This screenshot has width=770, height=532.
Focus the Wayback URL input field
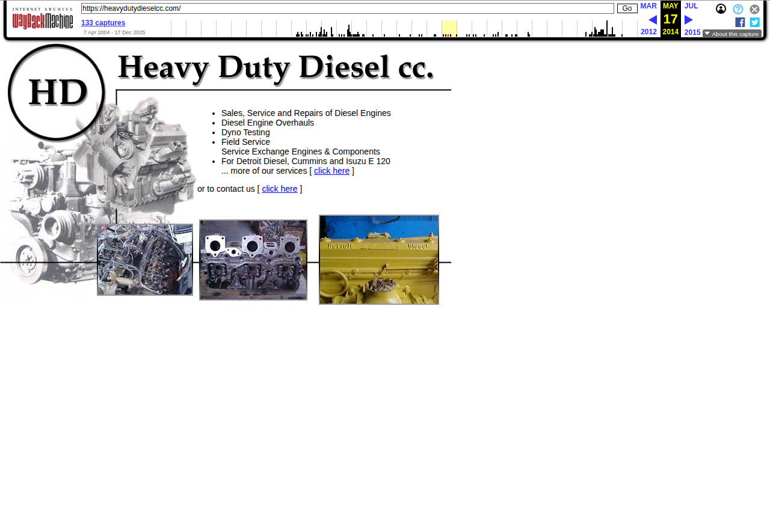(347, 8)
